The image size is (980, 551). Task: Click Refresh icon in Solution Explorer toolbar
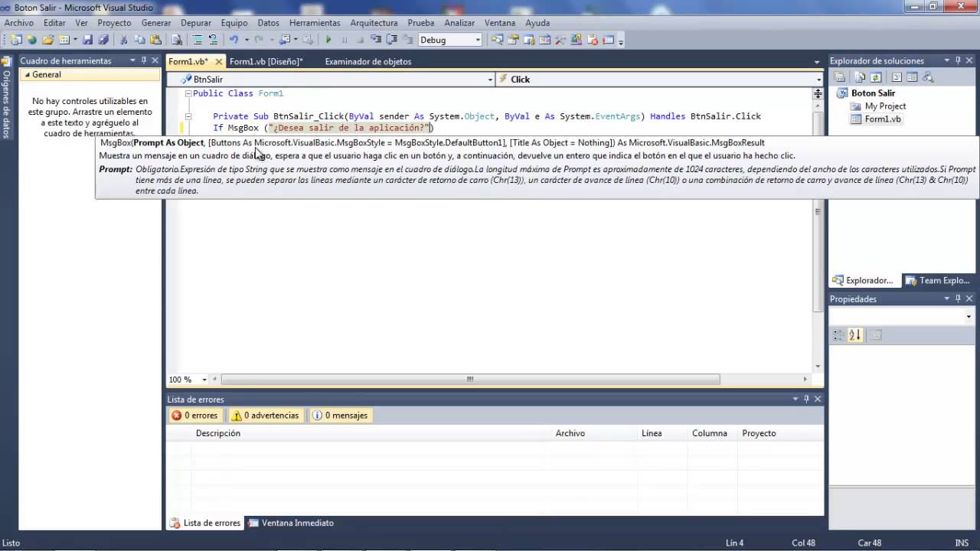coord(876,77)
